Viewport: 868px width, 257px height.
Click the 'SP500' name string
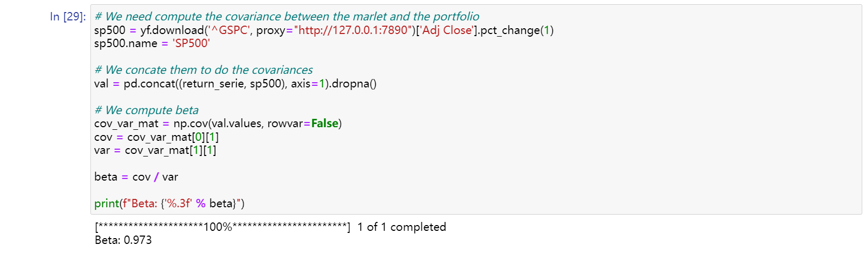click(x=191, y=43)
